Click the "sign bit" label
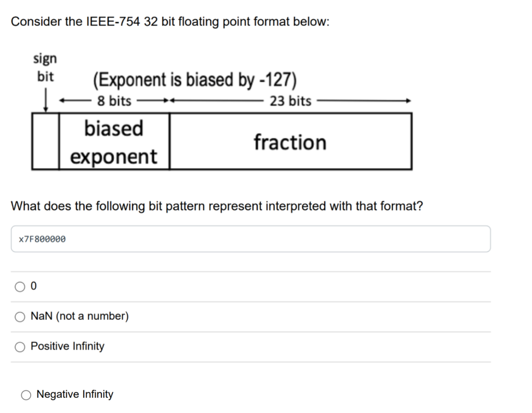532x413 pixels. click(45, 68)
